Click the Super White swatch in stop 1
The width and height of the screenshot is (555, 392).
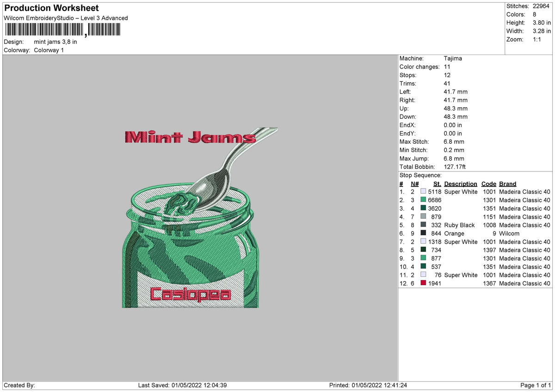click(423, 192)
